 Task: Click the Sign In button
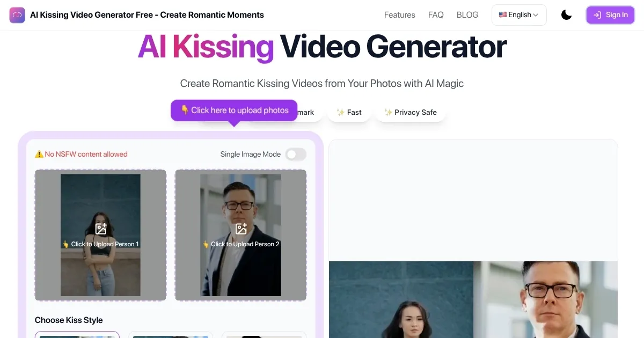tap(610, 15)
